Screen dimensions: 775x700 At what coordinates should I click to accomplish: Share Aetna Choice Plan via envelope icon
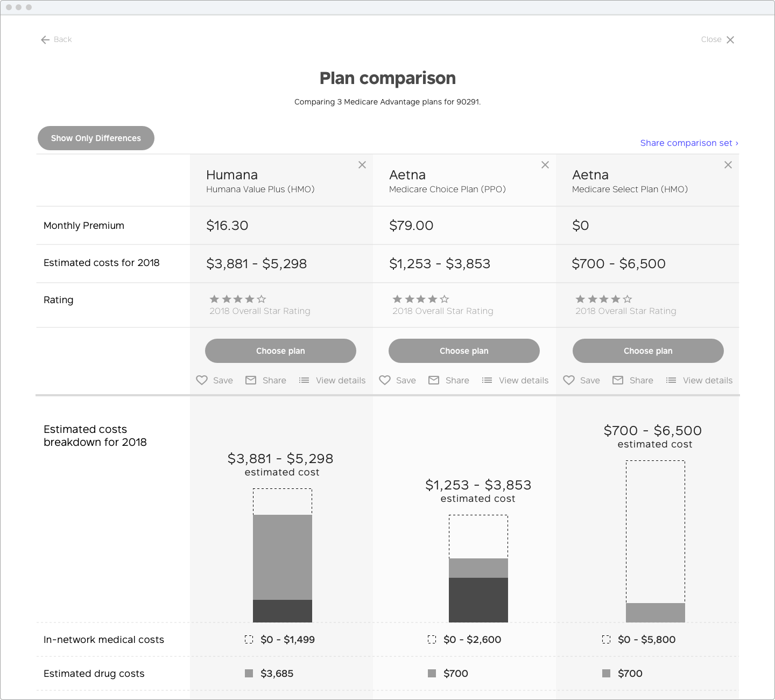(x=434, y=380)
